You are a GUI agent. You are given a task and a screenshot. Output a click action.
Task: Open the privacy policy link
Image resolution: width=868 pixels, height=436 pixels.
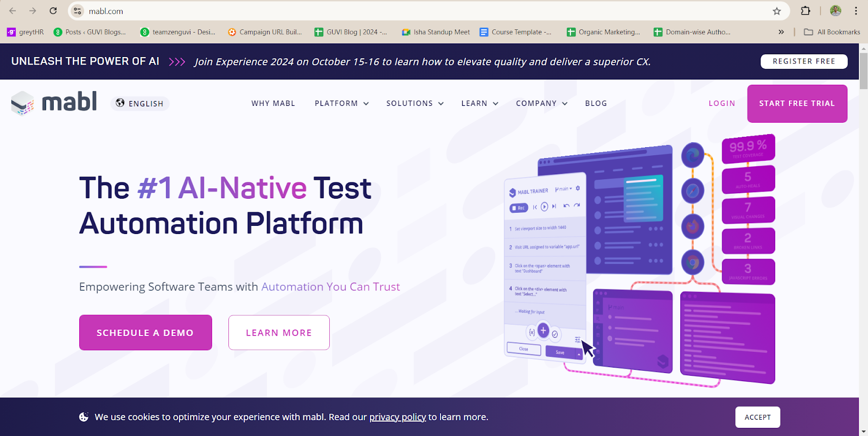coord(398,417)
